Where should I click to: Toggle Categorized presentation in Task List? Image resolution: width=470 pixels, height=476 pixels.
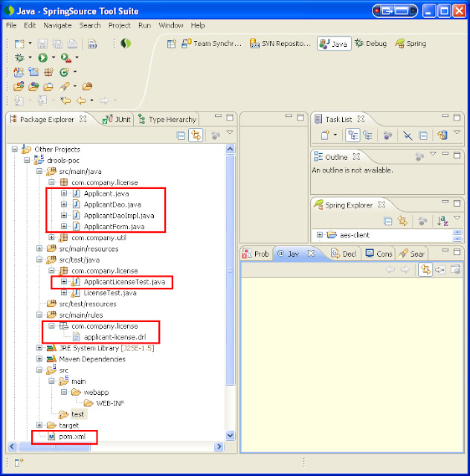point(352,135)
